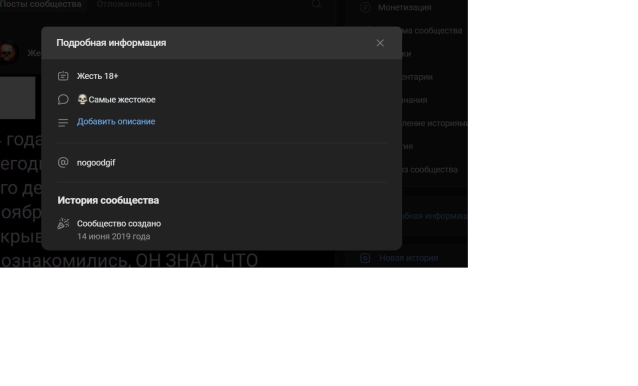638x386 pixels.
Task: Click the Сообщество создано history entry
Action: 119,224
